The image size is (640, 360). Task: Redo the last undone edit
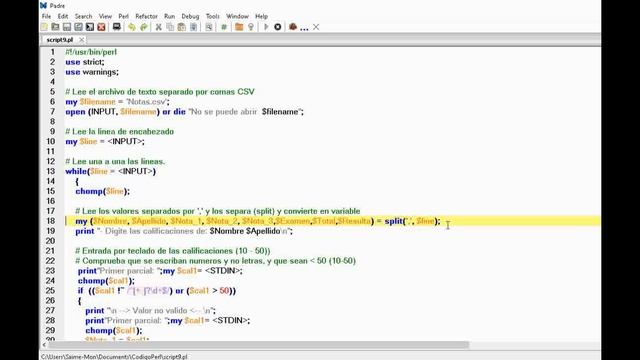144,27
